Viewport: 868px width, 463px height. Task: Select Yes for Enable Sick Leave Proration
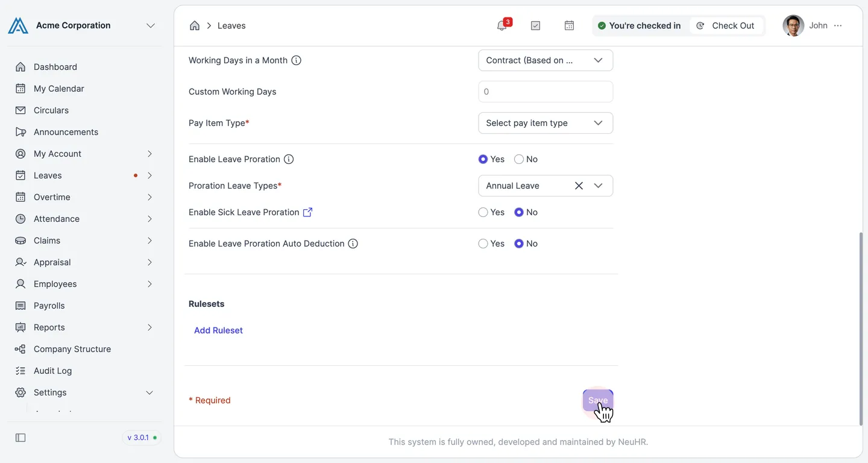tap(483, 212)
